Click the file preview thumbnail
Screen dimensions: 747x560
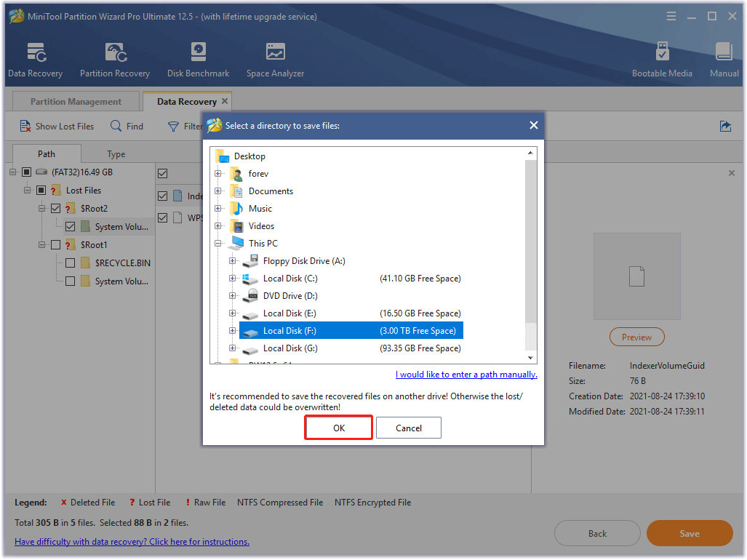click(x=636, y=276)
